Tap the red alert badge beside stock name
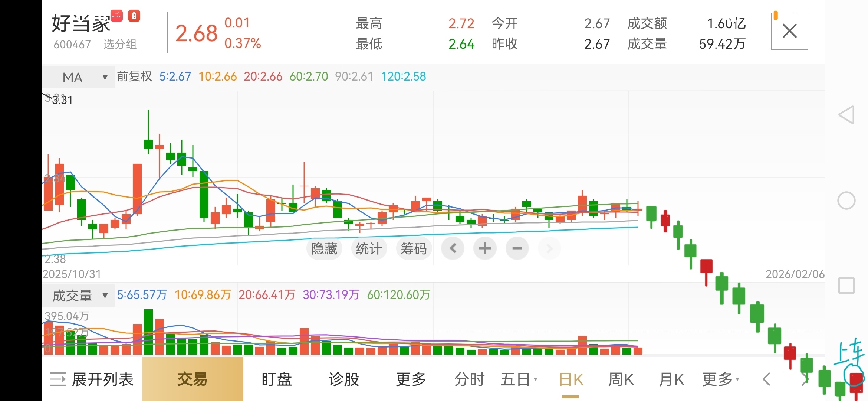Viewport: 868px width, 401px height. click(x=134, y=16)
